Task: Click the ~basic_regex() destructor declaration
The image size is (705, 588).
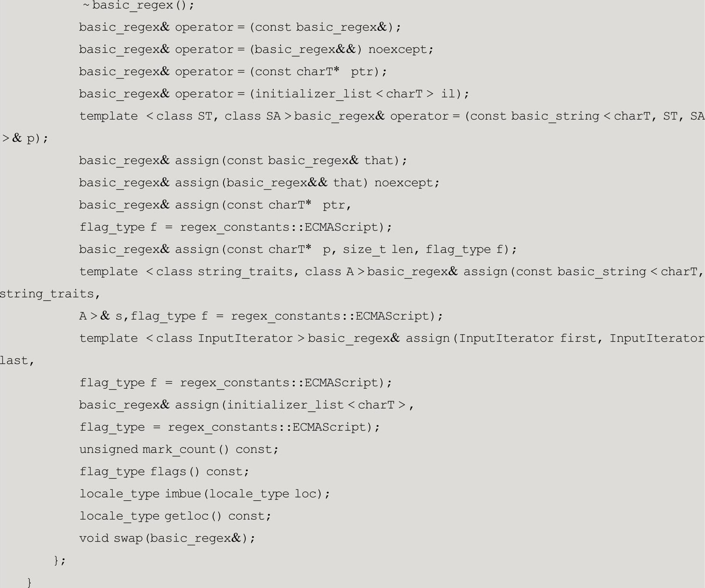Action: click(138, 5)
